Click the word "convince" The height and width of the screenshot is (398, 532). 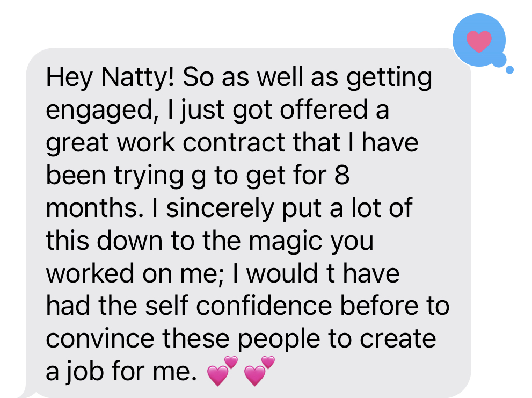pyautogui.click(x=100, y=338)
